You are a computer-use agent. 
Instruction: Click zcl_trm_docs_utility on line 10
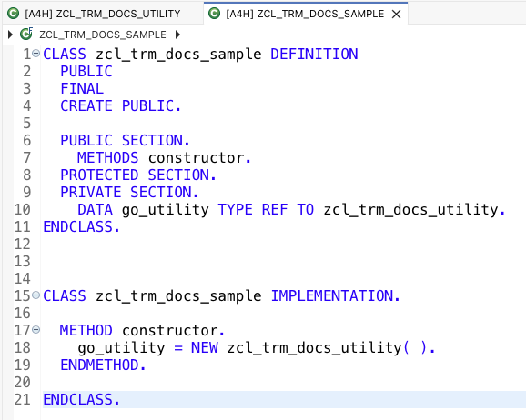(411, 209)
